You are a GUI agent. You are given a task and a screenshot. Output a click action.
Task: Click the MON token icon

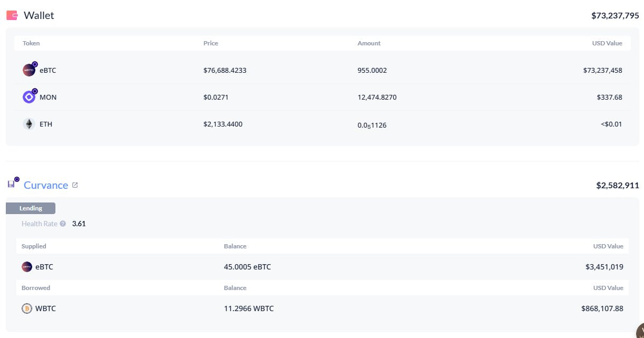tap(29, 96)
